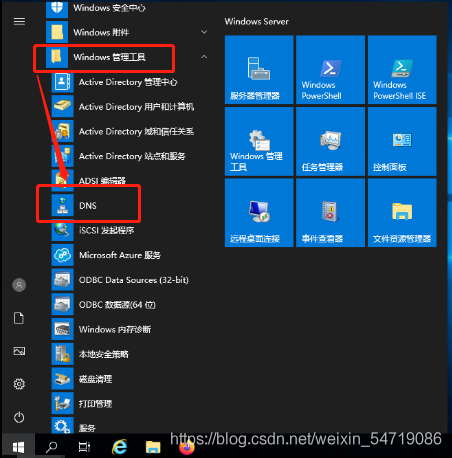Launch Active Directory 管理中心 icon

(x=62, y=82)
